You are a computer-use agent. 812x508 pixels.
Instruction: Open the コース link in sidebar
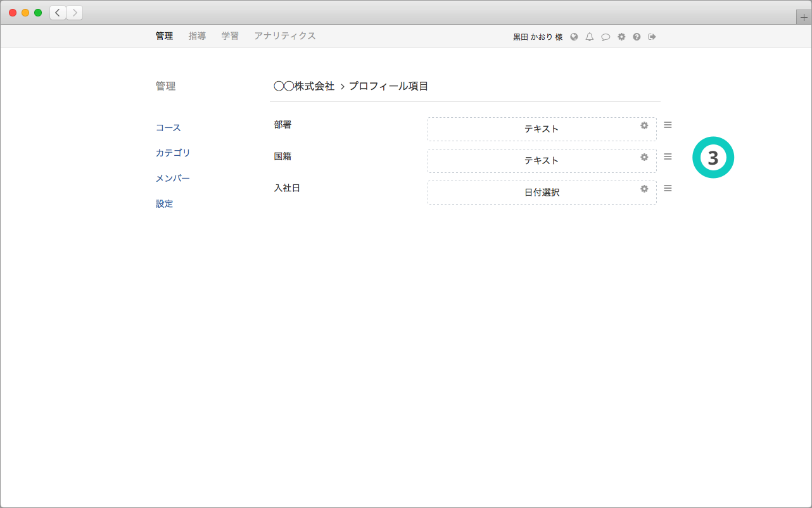(168, 127)
